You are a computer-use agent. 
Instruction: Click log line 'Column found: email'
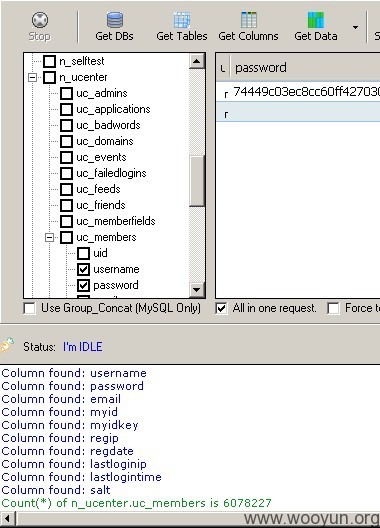click(61, 399)
